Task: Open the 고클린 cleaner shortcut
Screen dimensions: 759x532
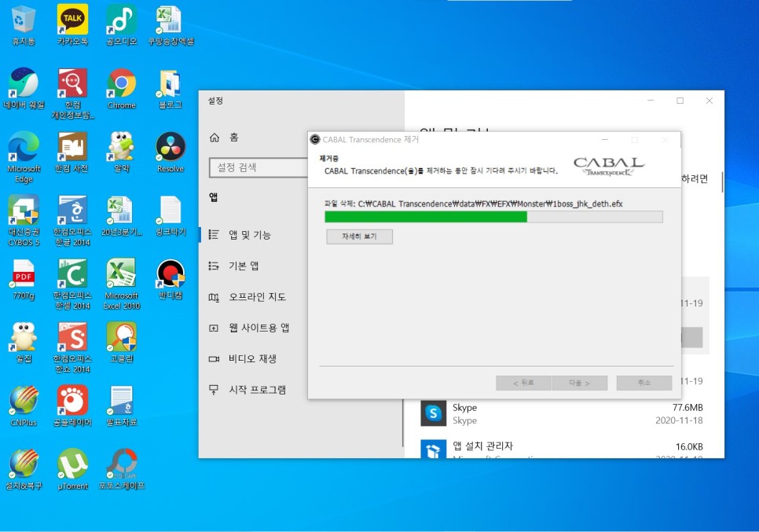Action: 122,343
